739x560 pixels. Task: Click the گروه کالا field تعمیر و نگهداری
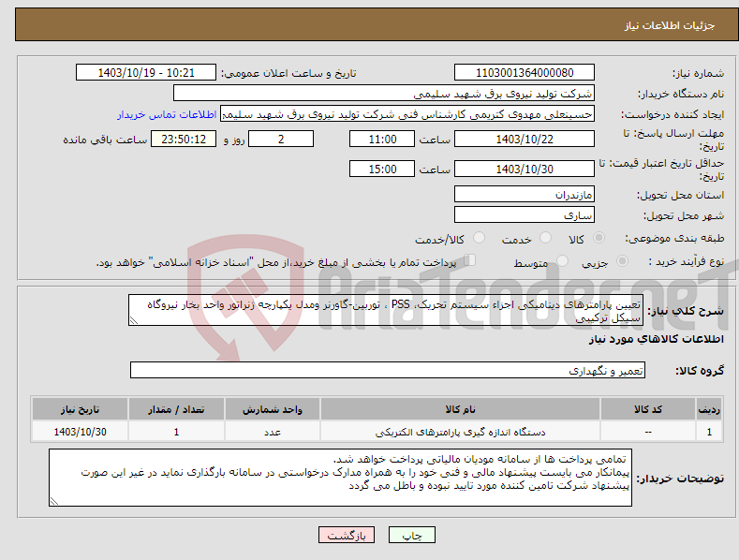[388, 370]
